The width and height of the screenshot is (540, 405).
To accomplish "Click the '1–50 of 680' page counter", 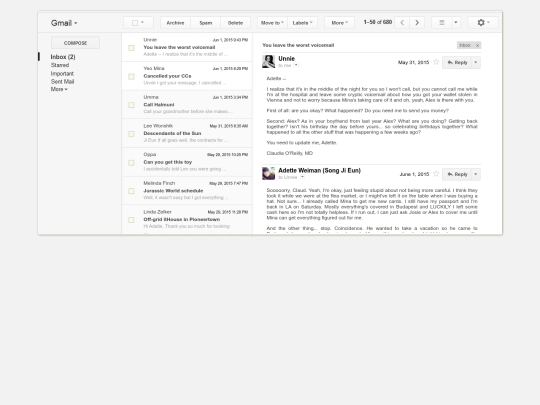I will click(x=378, y=22).
